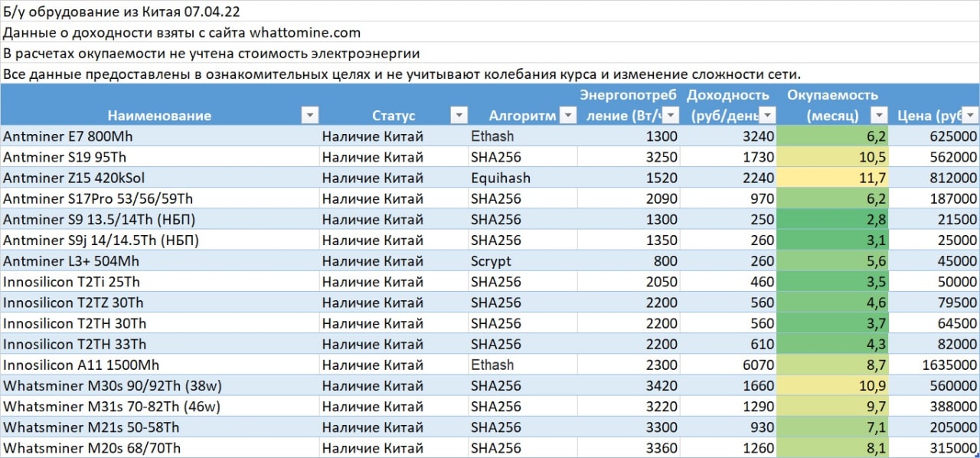Select cell 'Antminer E7 800Mh'
The height and width of the screenshot is (458, 980).
click(x=159, y=136)
